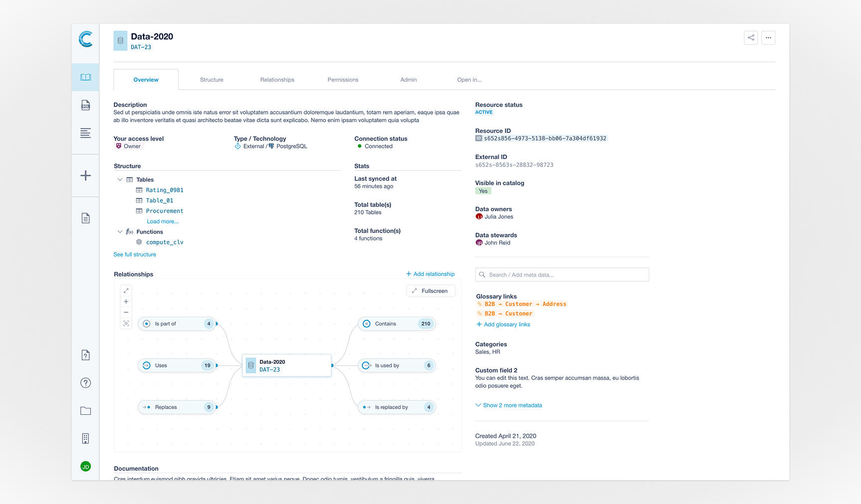Click the share icon in header
Screen dimensions: 861x504
point(750,38)
